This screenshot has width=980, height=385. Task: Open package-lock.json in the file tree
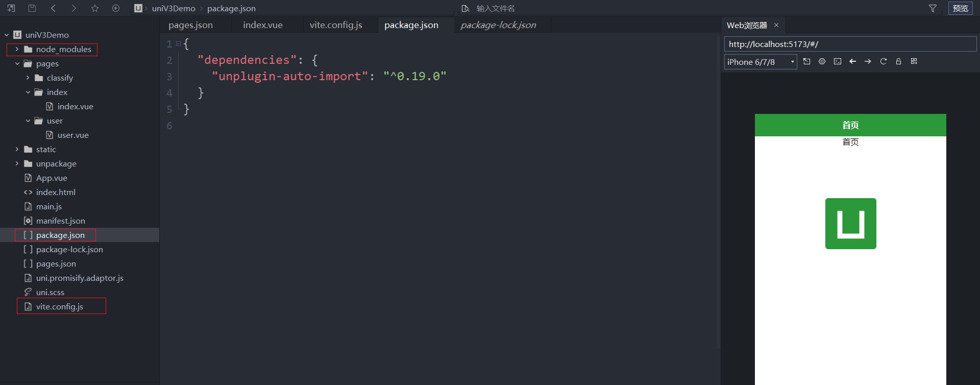pyautogui.click(x=69, y=249)
